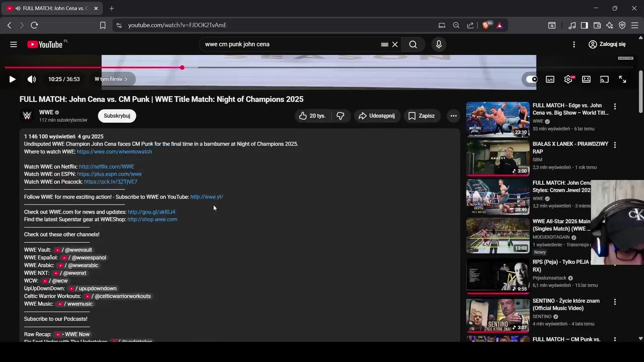This screenshot has height=362, width=644.
Task: Open the @celticwarriorworkouts channel link
Action: coord(118,296)
